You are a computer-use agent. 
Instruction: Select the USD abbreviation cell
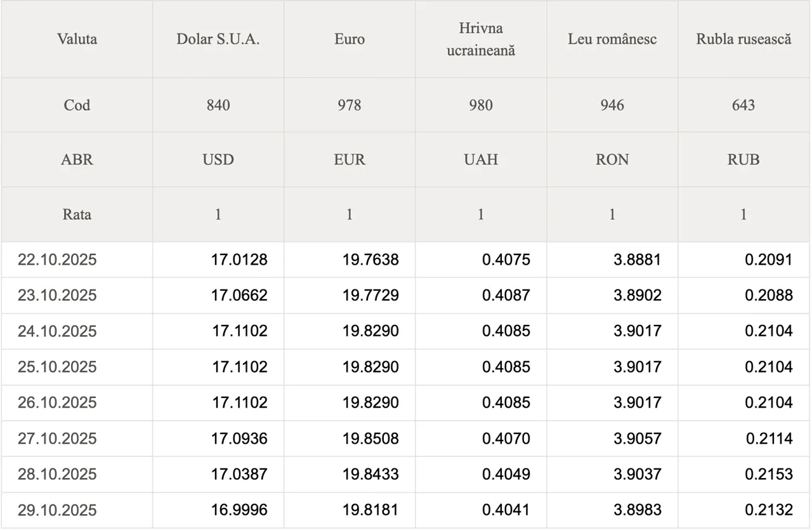(218, 159)
